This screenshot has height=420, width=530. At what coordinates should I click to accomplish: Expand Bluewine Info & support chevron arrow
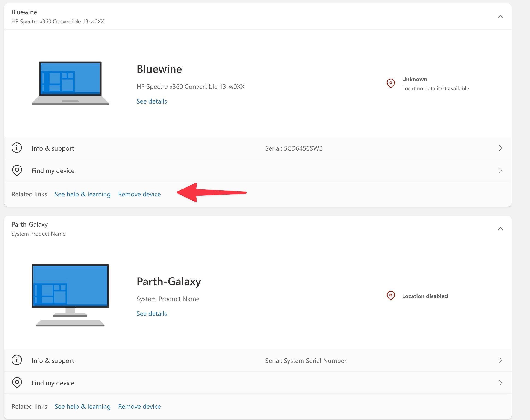tap(501, 148)
